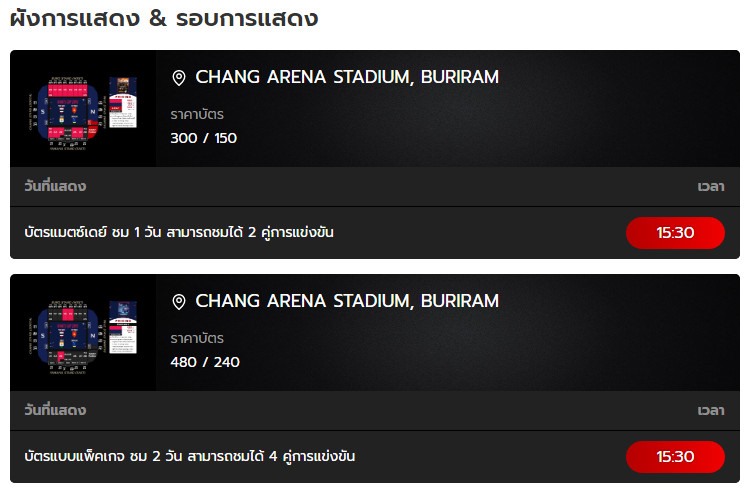Click the location pin icon in the 480 / 240 card
The height and width of the screenshot is (489, 744).
(178, 302)
